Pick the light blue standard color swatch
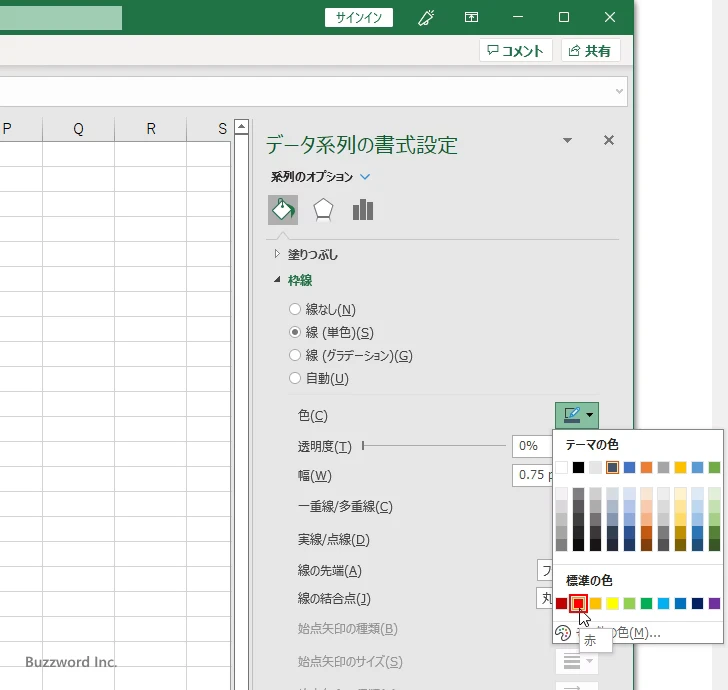Image resolution: width=728 pixels, height=690 pixels. coord(663,603)
